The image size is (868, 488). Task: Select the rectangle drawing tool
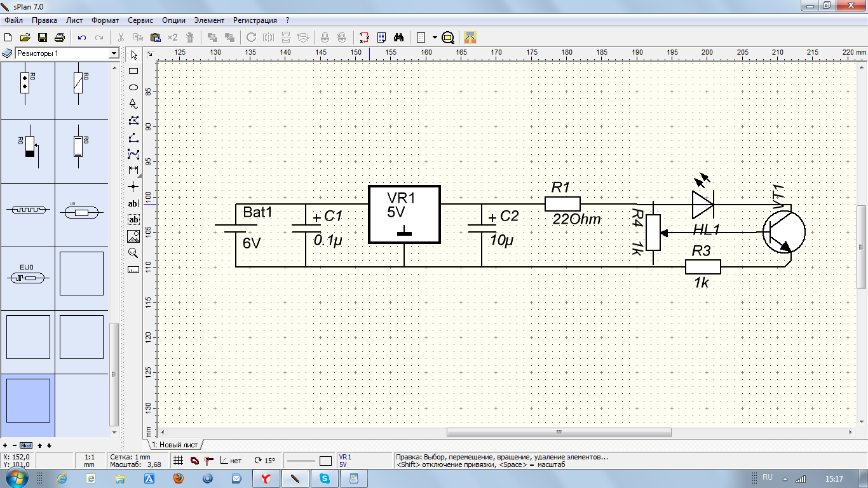[133, 71]
